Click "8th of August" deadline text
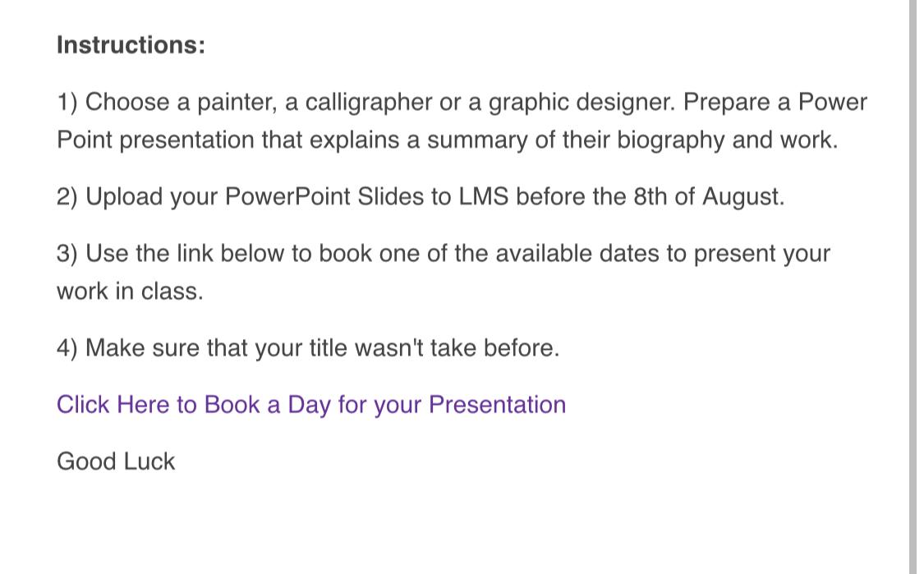Image resolution: width=924 pixels, height=574 pixels. 708,196
